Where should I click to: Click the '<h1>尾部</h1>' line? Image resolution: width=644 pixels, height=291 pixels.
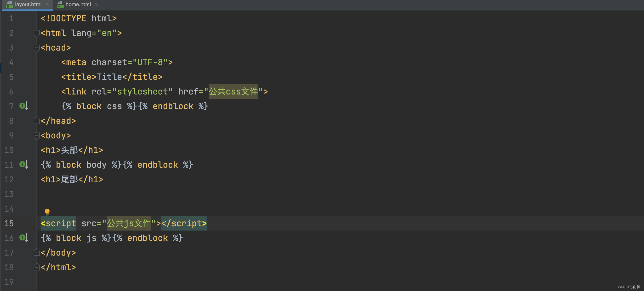(x=72, y=180)
